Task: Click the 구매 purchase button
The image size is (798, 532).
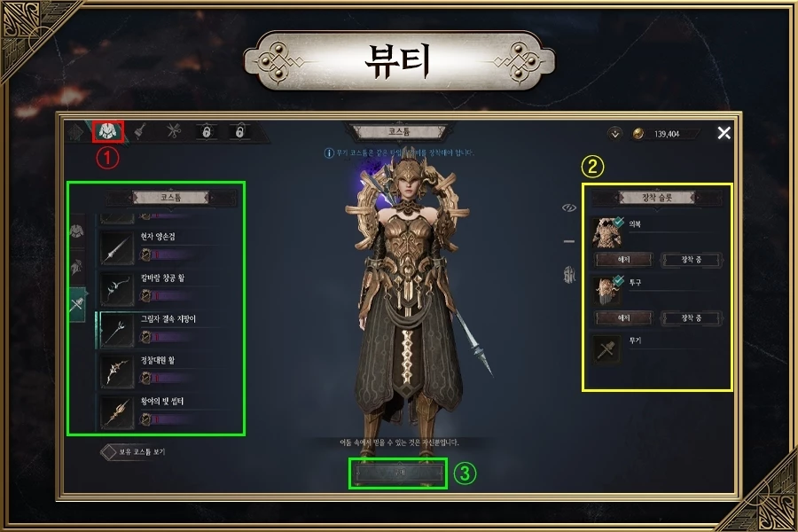Action: coord(398,473)
